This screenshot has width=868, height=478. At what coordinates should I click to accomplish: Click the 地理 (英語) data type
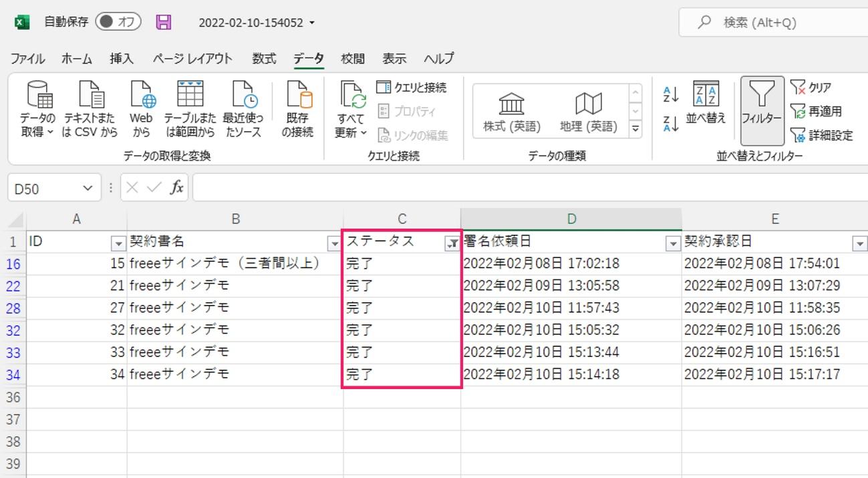[589, 112]
